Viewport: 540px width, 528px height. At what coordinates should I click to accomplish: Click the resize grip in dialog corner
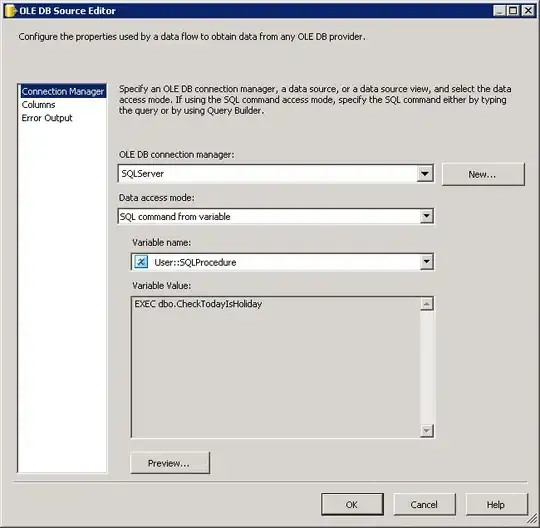click(x=532, y=518)
